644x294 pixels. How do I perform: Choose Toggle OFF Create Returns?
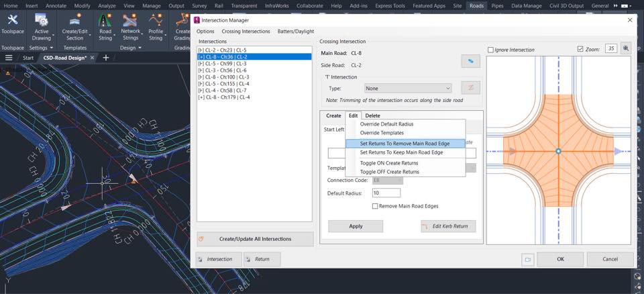389,172
